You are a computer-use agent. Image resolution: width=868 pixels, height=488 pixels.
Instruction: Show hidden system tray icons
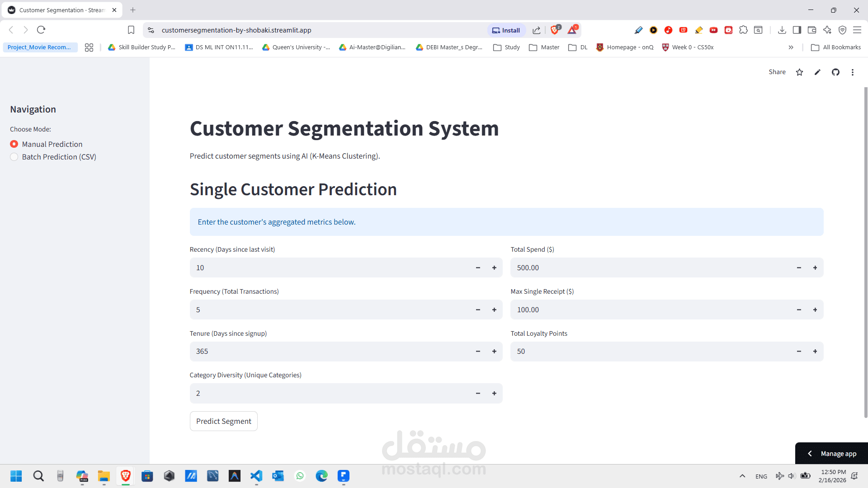[x=742, y=476]
